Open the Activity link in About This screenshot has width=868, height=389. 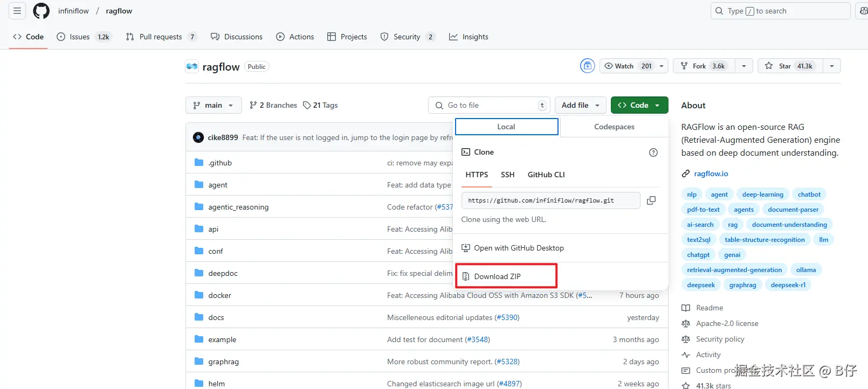(708, 355)
